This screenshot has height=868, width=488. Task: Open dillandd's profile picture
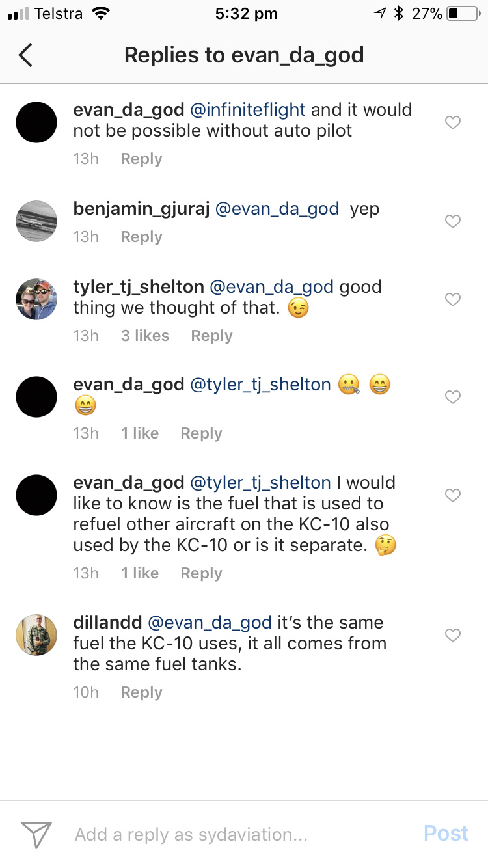click(36, 634)
